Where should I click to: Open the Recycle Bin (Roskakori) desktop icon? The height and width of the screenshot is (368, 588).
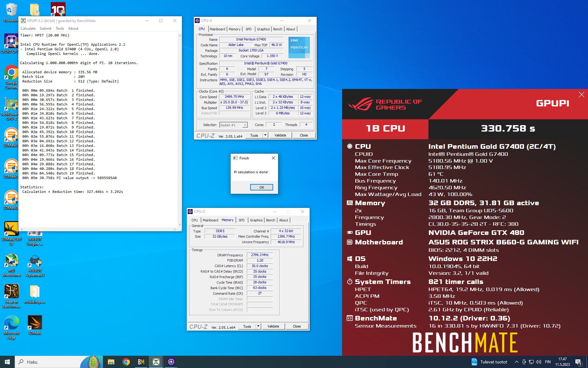click(11, 12)
